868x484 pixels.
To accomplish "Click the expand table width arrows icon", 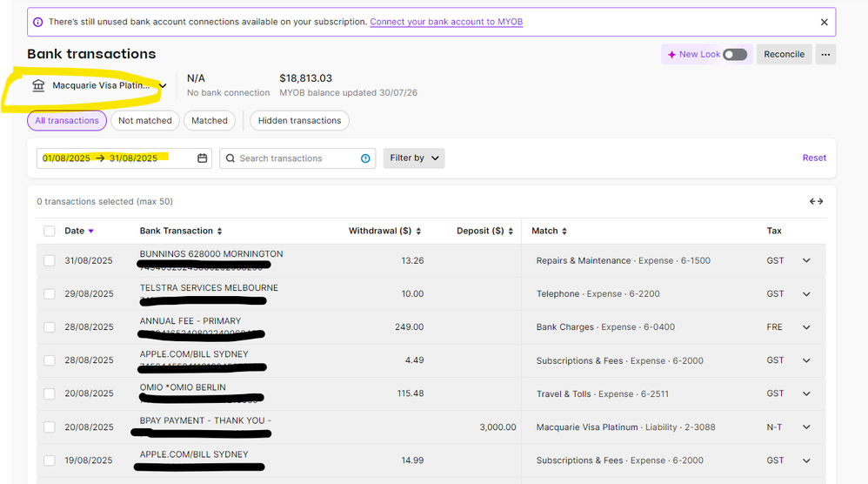I will pos(816,202).
